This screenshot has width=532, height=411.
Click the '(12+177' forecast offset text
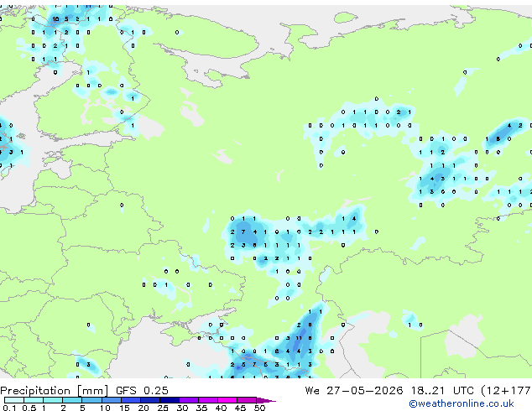[x=505, y=391]
